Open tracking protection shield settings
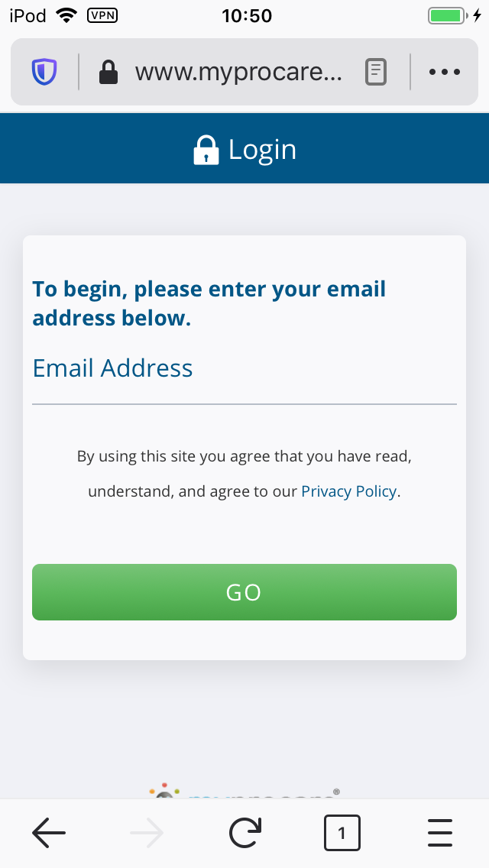 point(44,71)
